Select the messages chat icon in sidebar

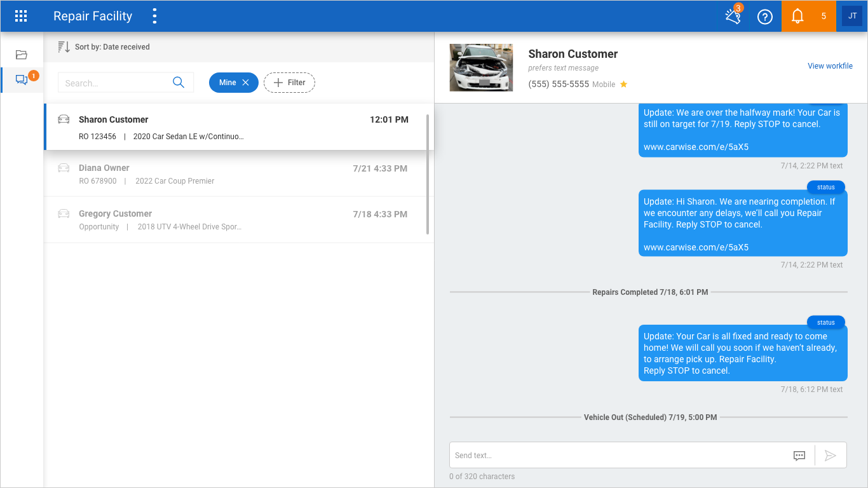click(x=22, y=80)
